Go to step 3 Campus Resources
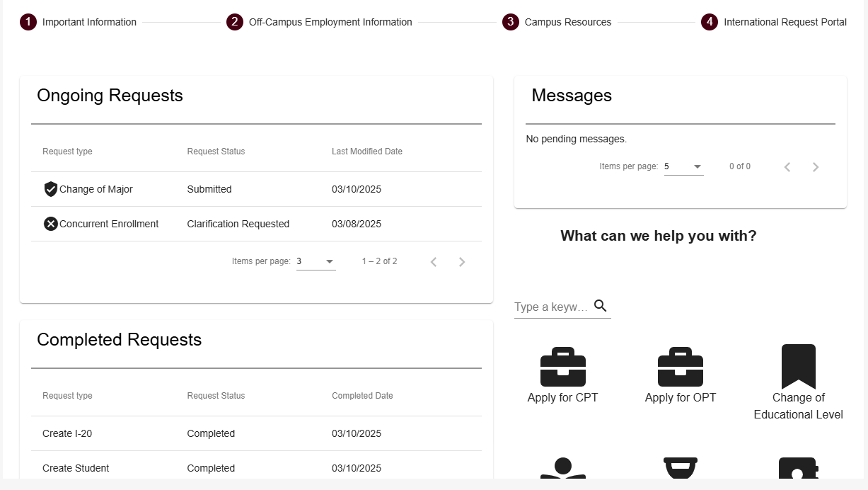The height and width of the screenshot is (490, 868). pos(557,22)
